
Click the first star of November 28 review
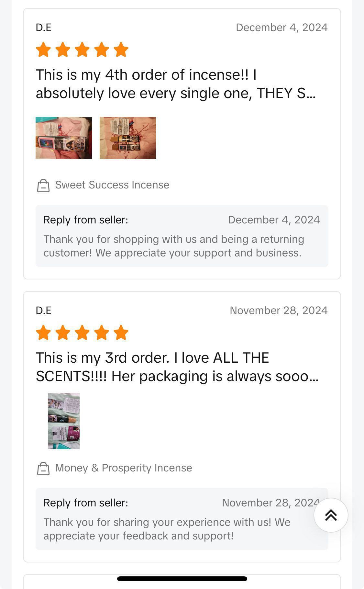(43, 333)
